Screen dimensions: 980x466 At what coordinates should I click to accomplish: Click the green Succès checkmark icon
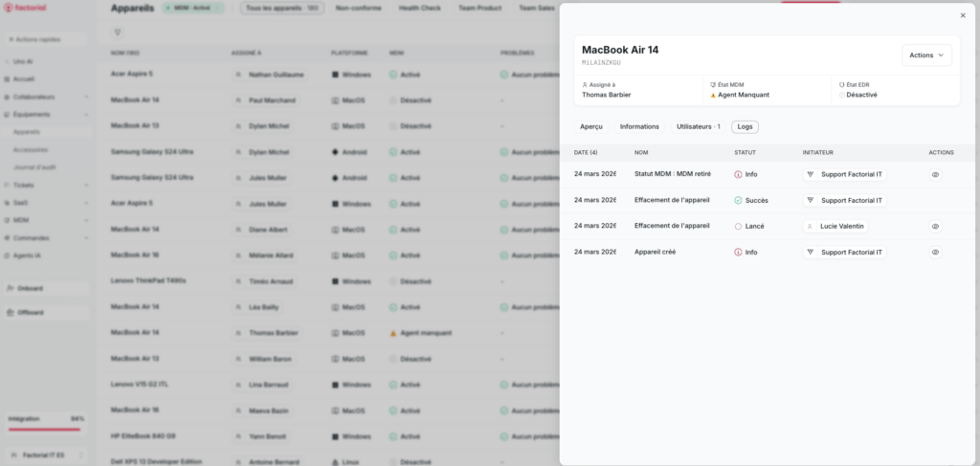[738, 201]
